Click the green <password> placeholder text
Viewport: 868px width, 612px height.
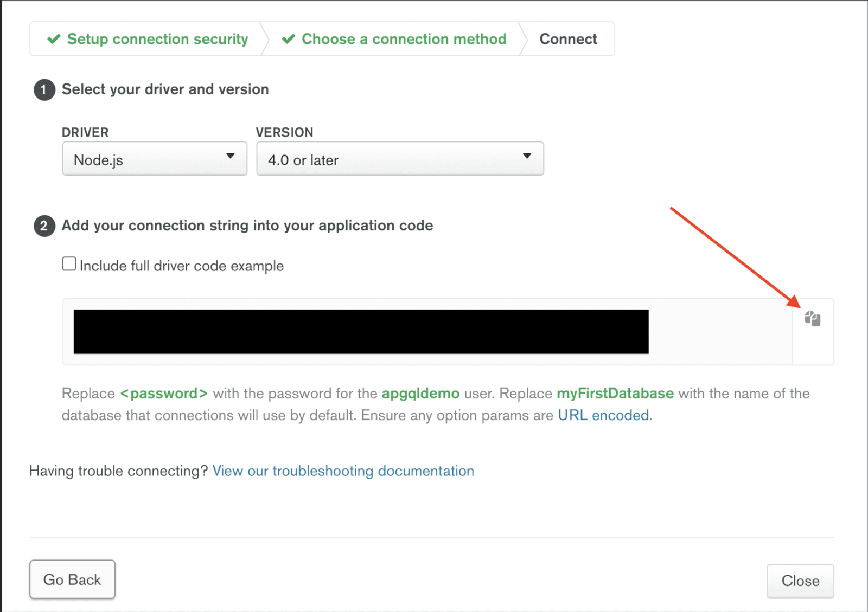click(164, 394)
